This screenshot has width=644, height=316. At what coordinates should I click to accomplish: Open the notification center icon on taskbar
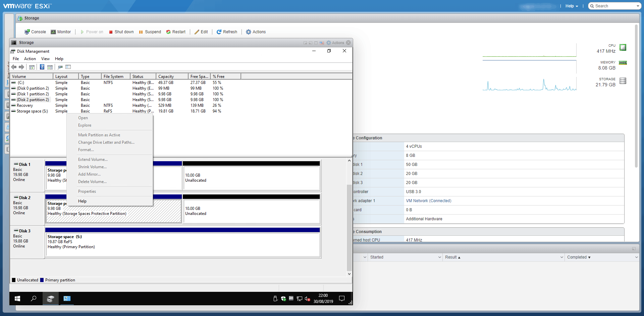[342, 299]
